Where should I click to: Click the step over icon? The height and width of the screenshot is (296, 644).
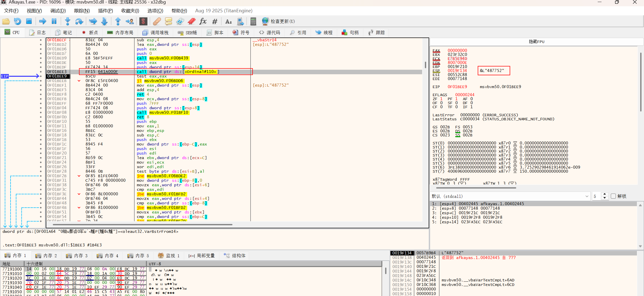coord(79,21)
